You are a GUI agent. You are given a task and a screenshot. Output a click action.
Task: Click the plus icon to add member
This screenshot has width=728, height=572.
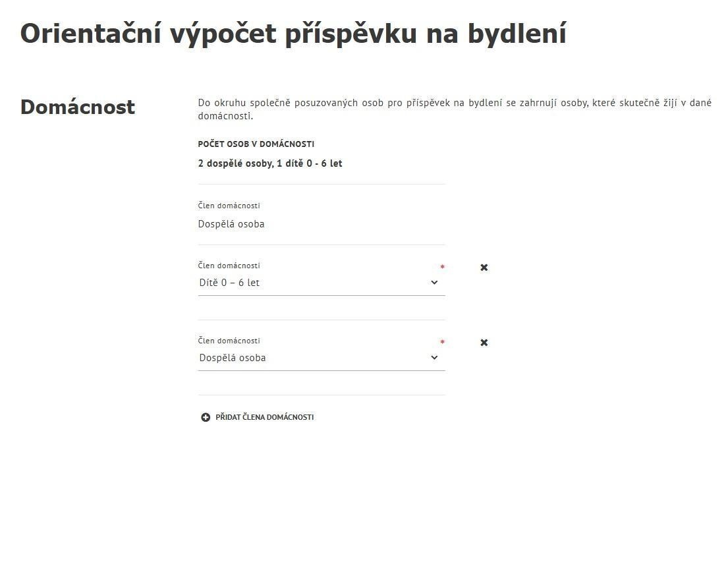coord(206,417)
